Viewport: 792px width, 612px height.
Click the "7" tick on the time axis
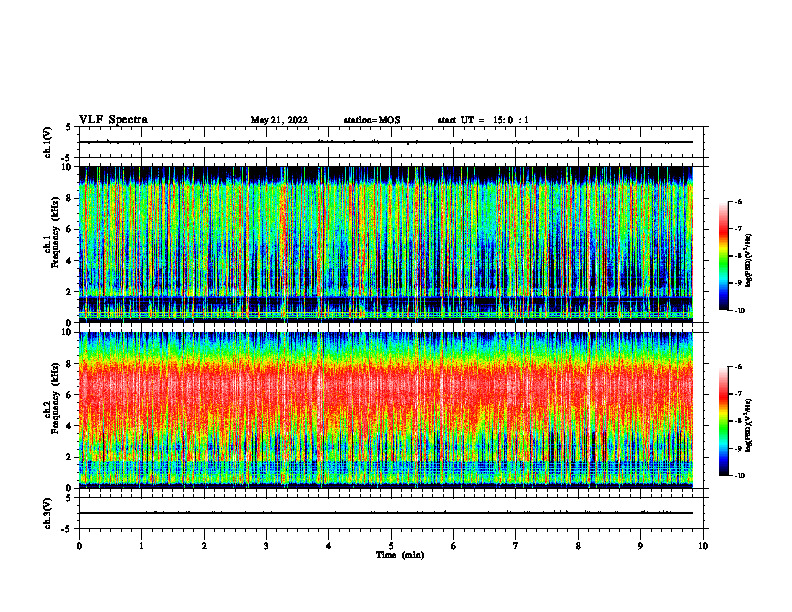516,546
